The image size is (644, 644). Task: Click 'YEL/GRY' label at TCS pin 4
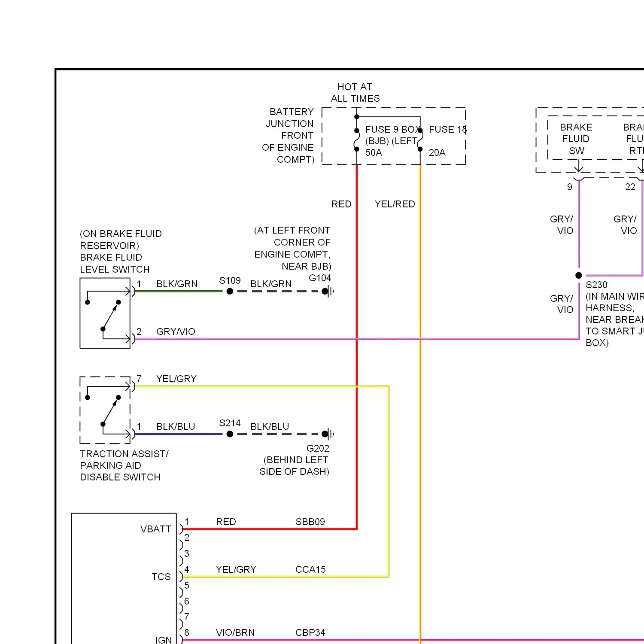236,569
